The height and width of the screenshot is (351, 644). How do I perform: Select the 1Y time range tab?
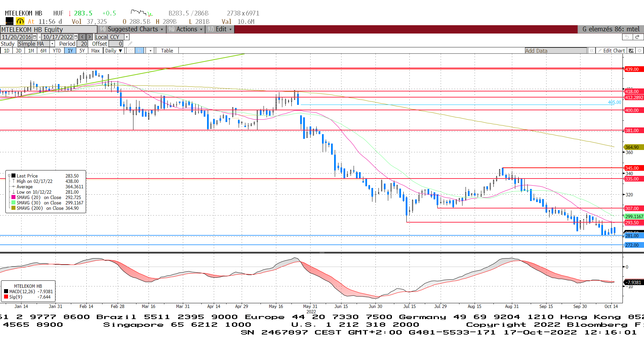[x=70, y=50]
